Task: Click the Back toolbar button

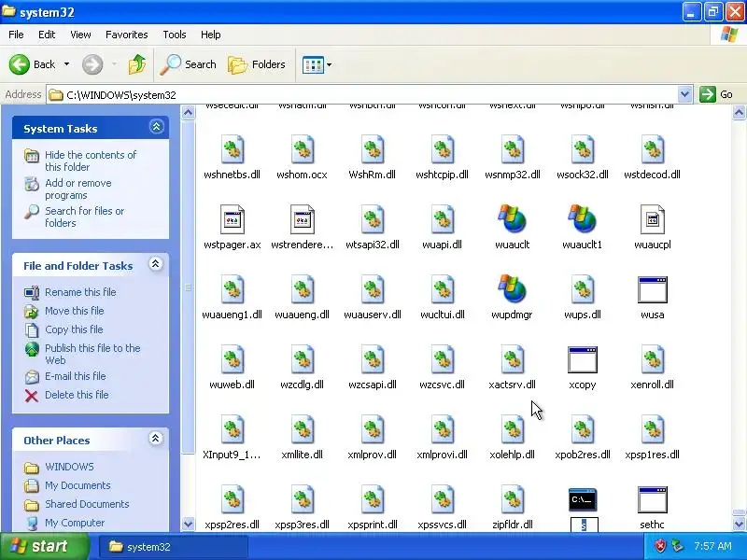Action: point(33,64)
